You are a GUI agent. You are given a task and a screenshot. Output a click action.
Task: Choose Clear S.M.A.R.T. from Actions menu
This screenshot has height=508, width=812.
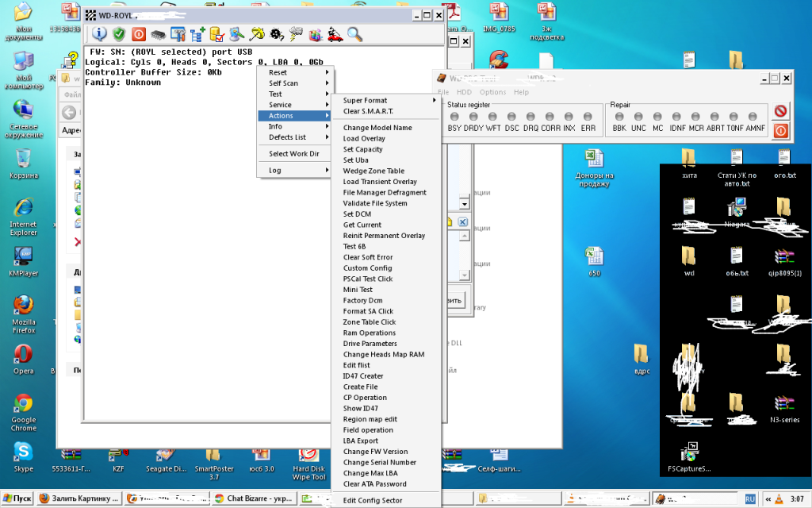(x=368, y=111)
